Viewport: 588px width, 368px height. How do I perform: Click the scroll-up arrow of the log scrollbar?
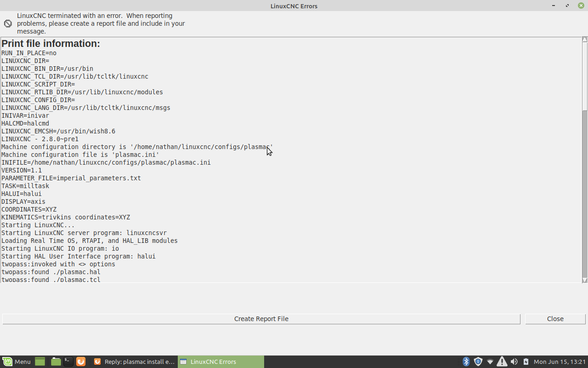(585, 40)
